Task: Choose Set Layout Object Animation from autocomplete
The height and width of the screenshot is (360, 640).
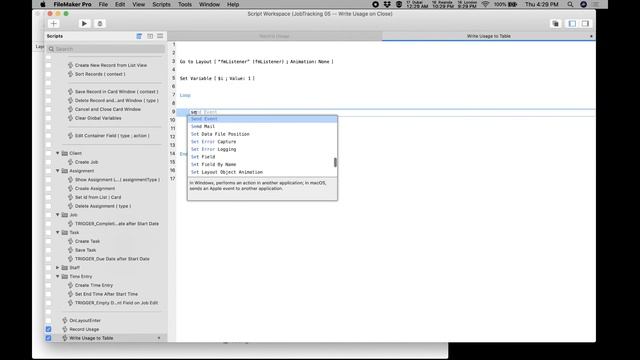Action: point(262,172)
